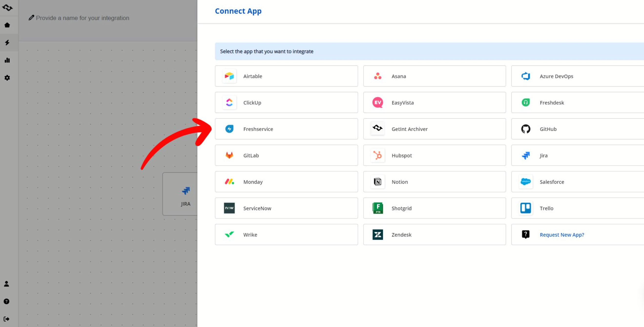
Task: Click the integration name input field
Action: [x=83, y=18]
